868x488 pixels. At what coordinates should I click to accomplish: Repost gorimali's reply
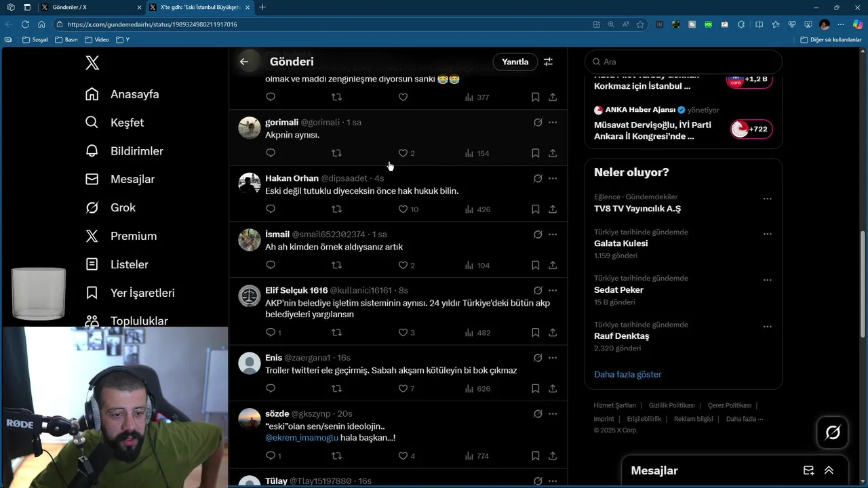coord(336,153)
